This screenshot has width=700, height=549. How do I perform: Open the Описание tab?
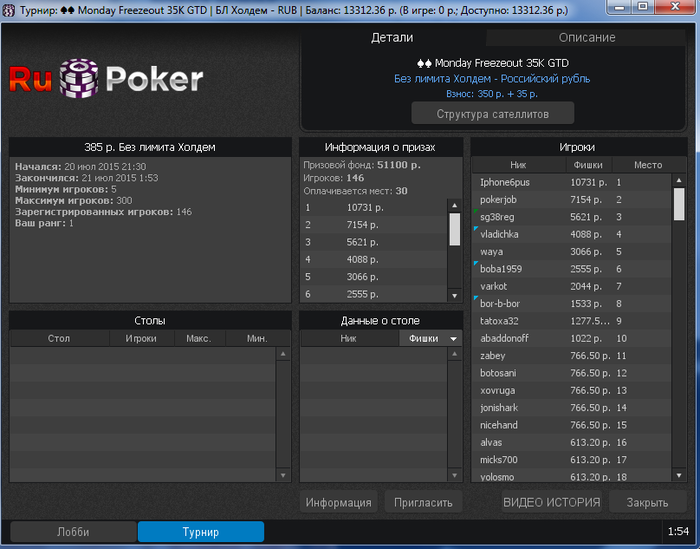point(587,37)
